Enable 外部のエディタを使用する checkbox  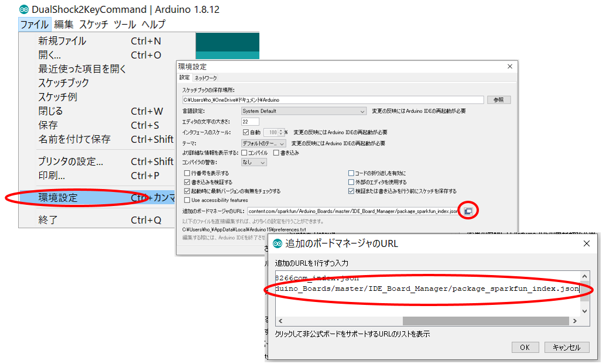tap(351, 182)
